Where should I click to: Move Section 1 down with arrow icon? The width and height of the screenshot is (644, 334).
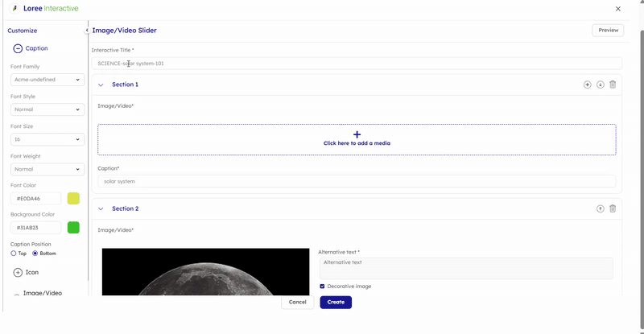coord(600,85)
